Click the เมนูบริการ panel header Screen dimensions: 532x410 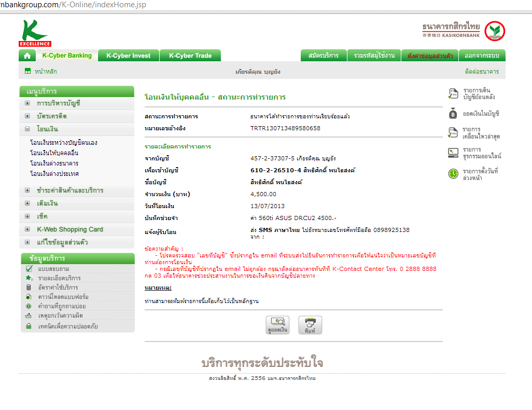77,91
